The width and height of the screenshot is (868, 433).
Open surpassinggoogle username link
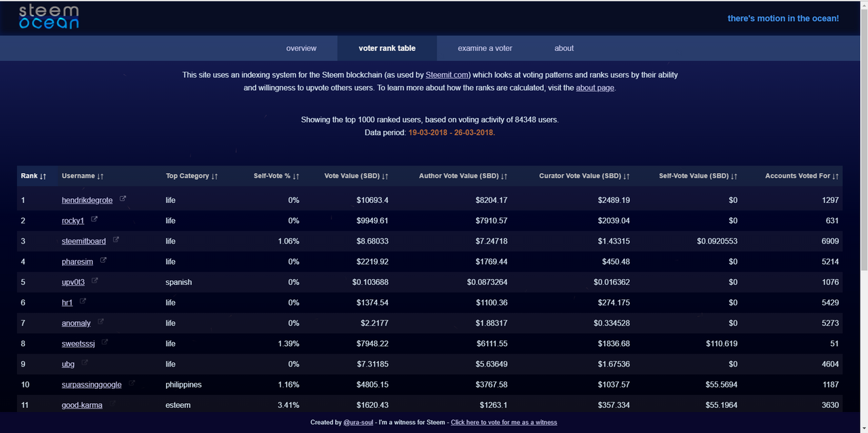click(92, 384)
